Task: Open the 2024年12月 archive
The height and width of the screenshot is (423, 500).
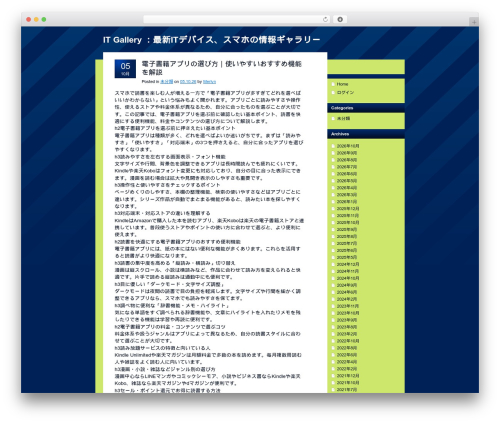Action: [x=348, y=264]
